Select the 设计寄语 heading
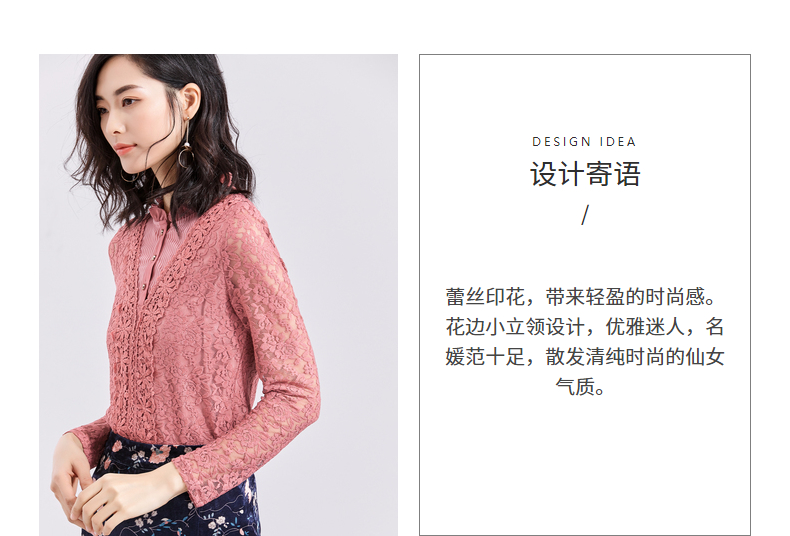The image size is (790, 536). 585,174
